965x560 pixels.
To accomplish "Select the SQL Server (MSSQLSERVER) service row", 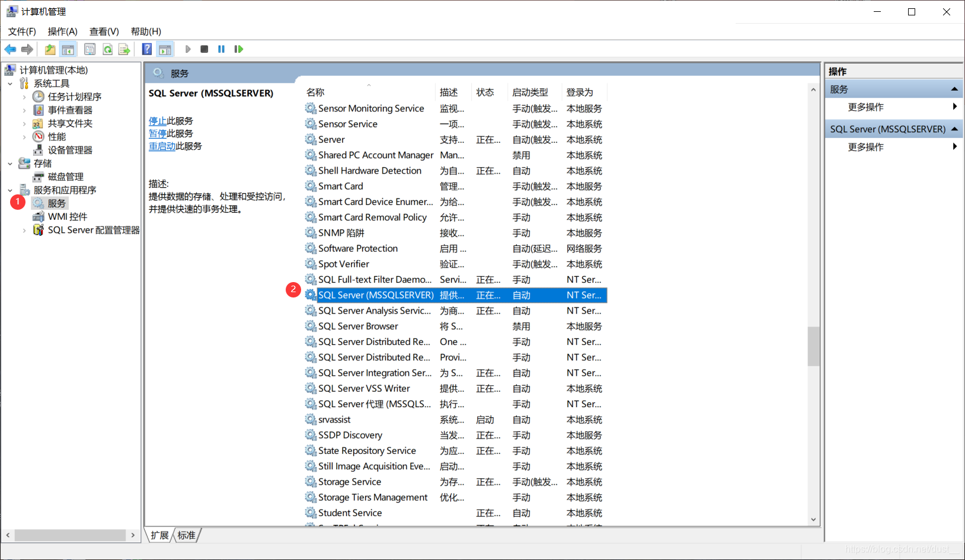I will click(456, 295).
